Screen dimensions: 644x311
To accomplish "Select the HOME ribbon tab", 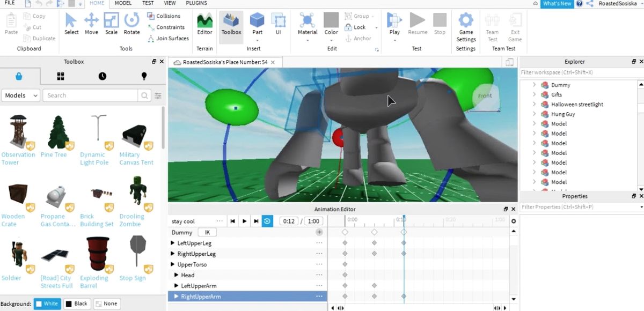I will (97, 3).
